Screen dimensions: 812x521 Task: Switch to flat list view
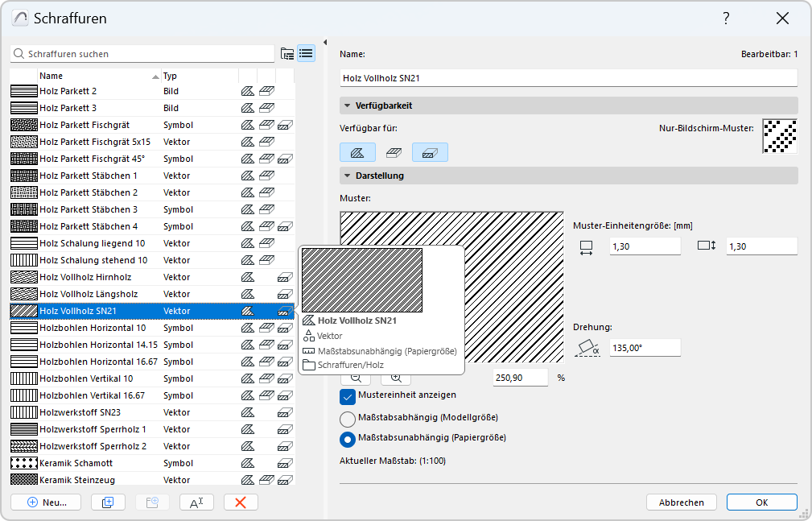point(306,54)
